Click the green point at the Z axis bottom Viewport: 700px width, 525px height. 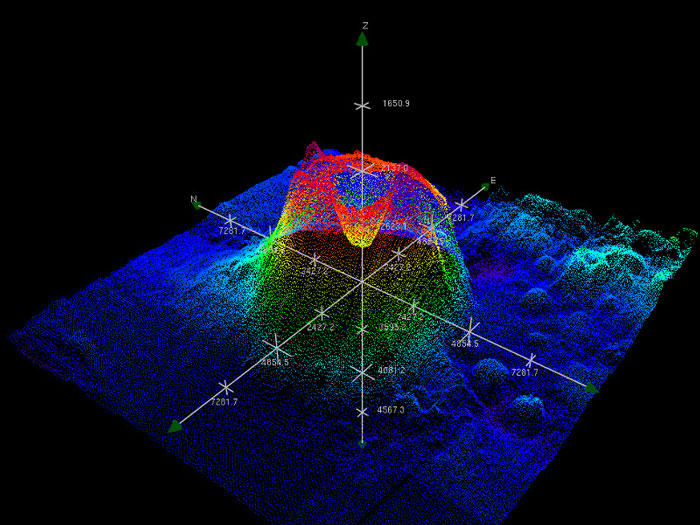(x=362, y=441)
